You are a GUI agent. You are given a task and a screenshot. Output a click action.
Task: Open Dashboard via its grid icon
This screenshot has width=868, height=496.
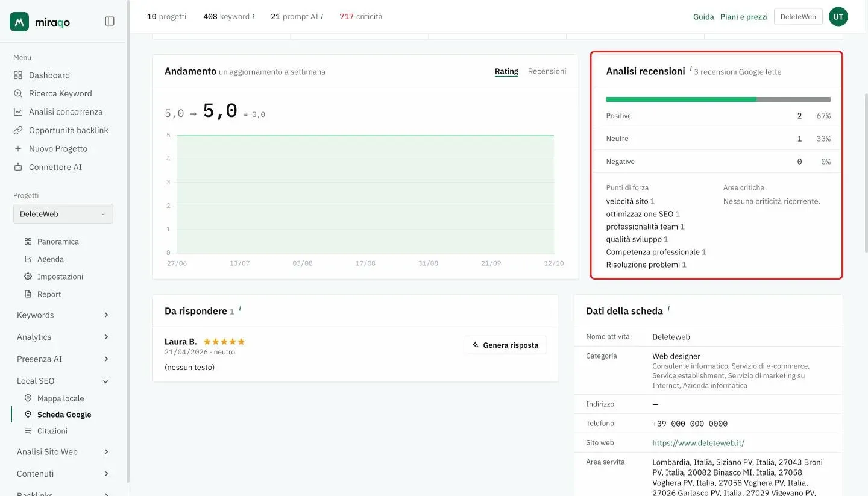(18, 75)
